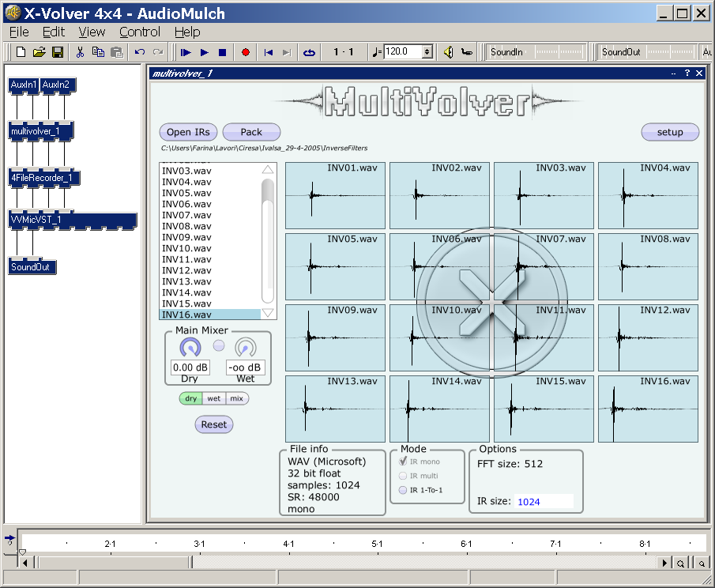Jump to beginning of timeline
This screenshot has height=588, width=715.
268,52
